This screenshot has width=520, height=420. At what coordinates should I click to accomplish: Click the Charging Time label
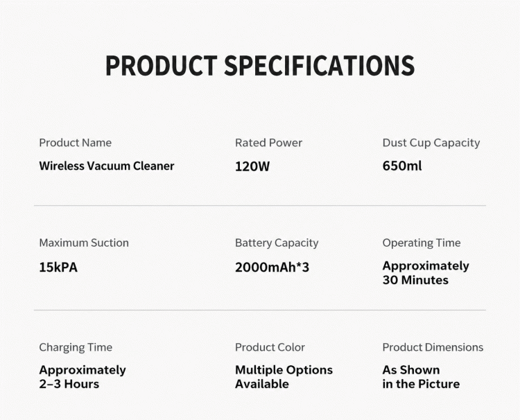(x=76, y=347)
